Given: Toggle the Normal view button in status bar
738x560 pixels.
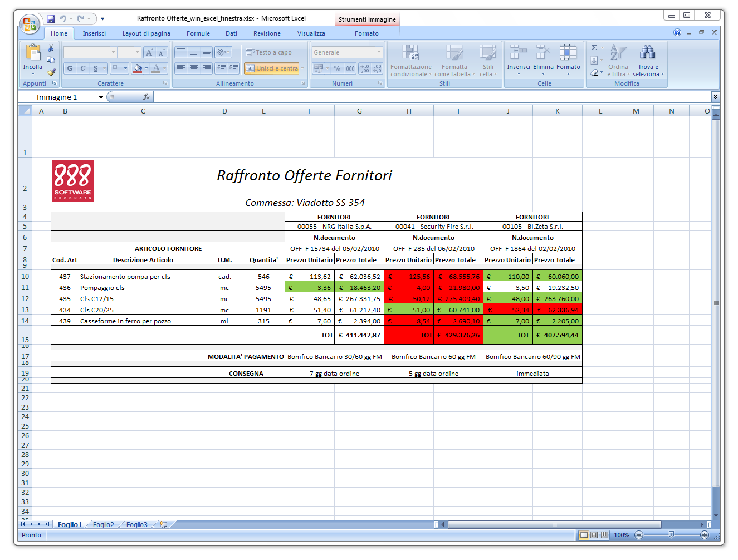Looking at the screenshot, I should point(584,535).
